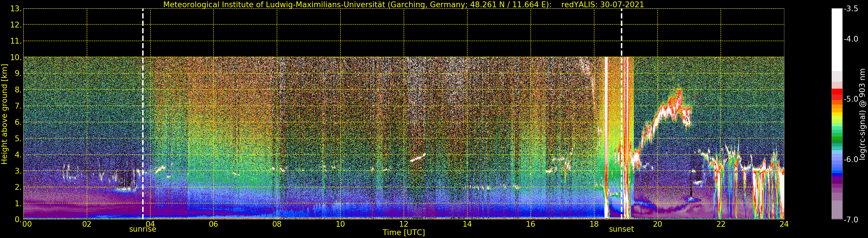Click the 5 km tick on the height axis
Viewport: 868px width, 238px height.
pos(18,138)
